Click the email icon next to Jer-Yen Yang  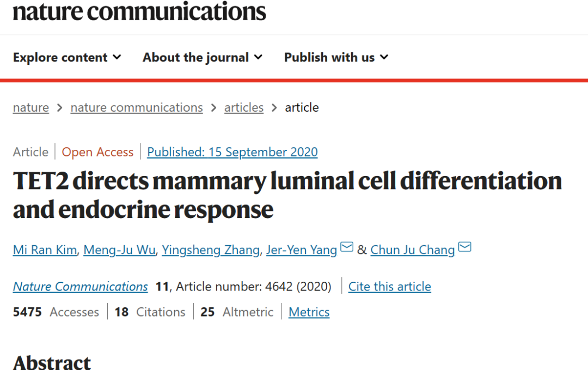click(x=347, y=247)
